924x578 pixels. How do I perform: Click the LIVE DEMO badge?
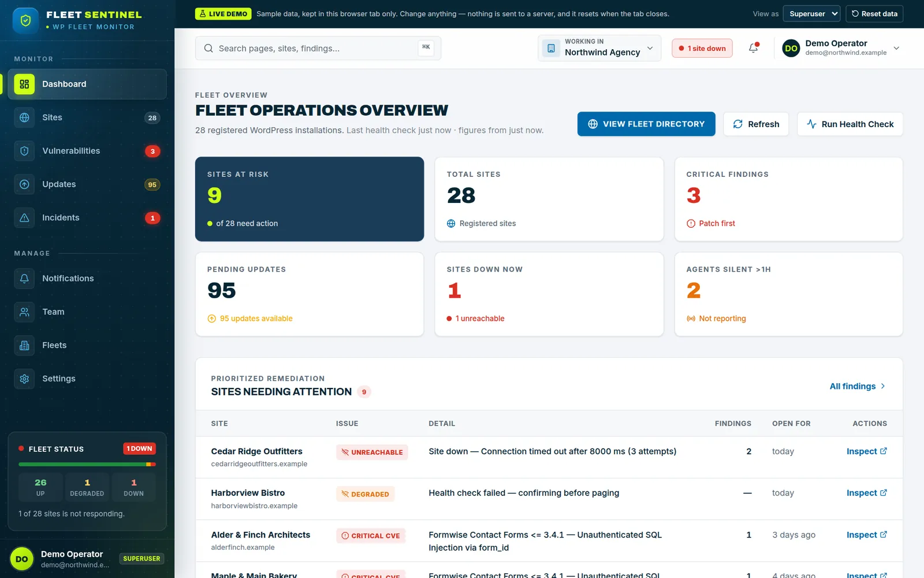(x=223, y=14)
